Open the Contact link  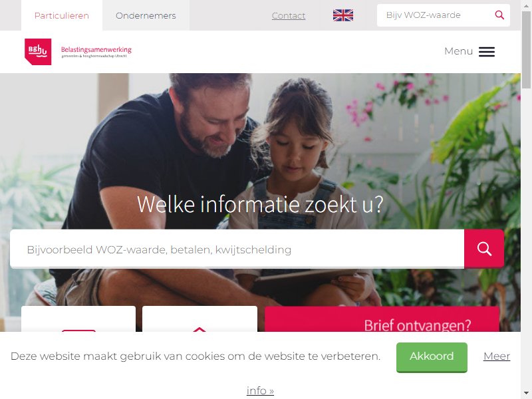click(289, 15)
